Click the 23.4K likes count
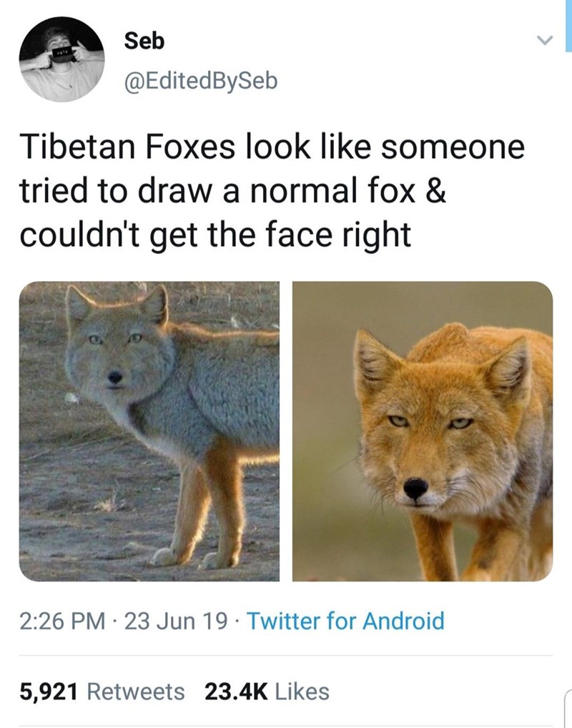 point(237,692)
